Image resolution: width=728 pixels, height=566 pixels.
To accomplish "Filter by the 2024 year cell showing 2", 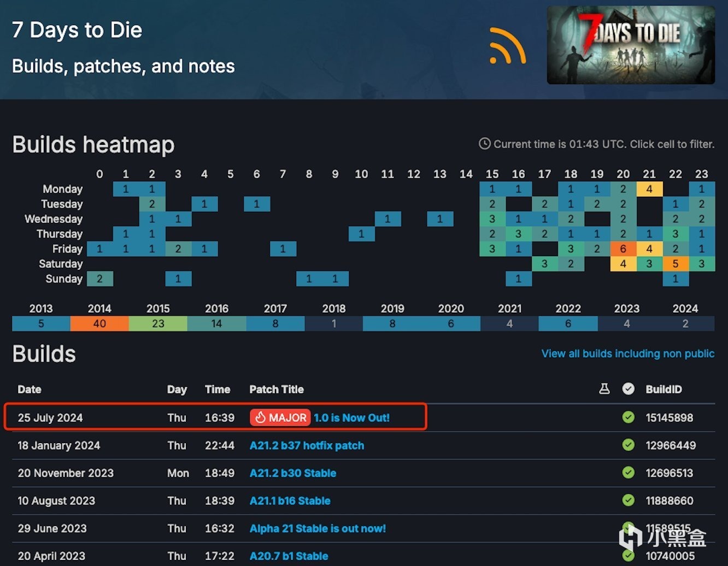I will point(685,323).
